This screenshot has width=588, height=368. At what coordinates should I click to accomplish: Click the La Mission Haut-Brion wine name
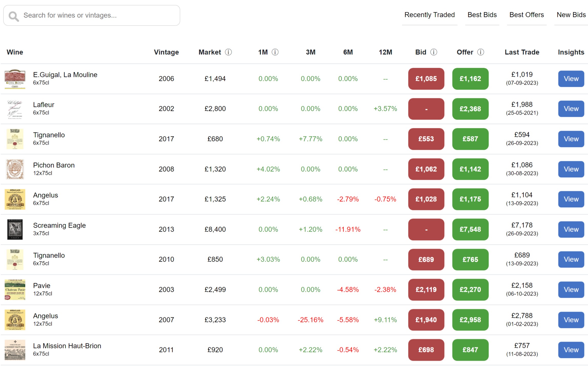coord(67,346)
